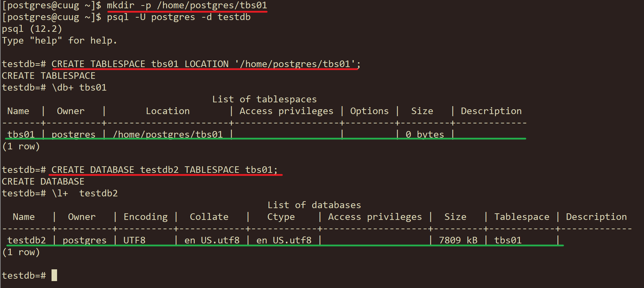Click the '0 bytes' size value

point(425,134)
